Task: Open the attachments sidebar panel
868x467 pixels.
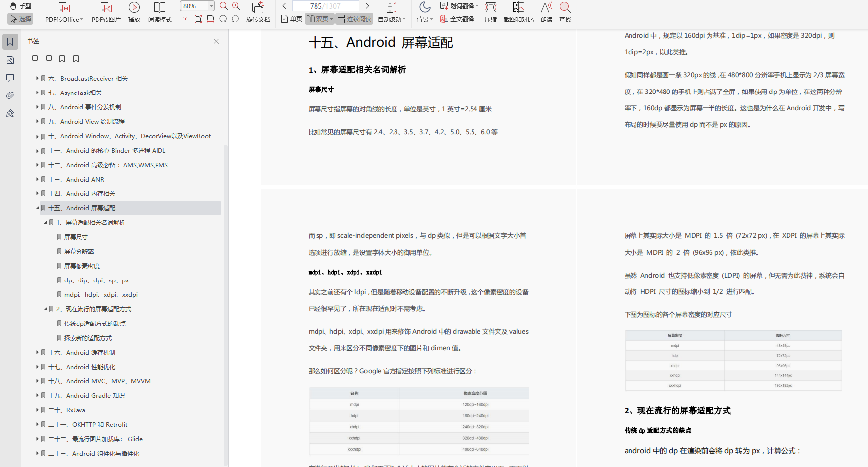Action: tap(10, 95)
